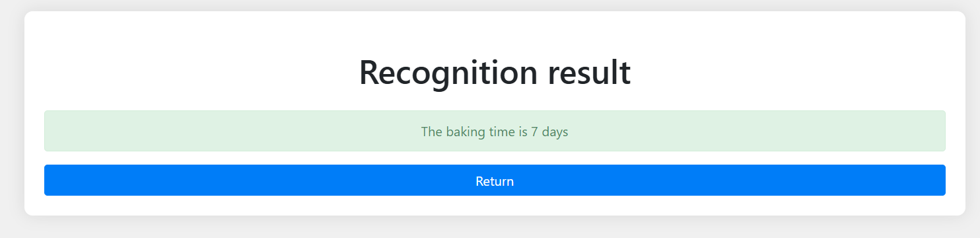Click the white "Return" label text
Screen dimensions: 980x238
(495, 181)
